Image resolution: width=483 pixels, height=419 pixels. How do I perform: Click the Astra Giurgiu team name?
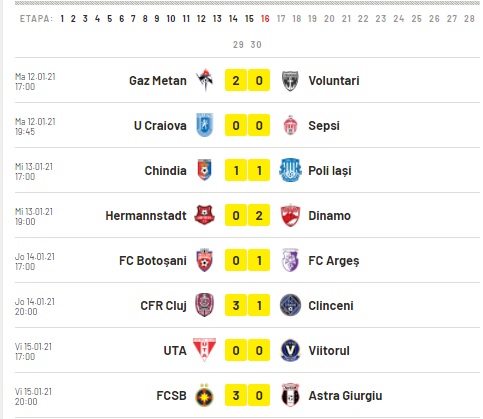click(345, 396)
